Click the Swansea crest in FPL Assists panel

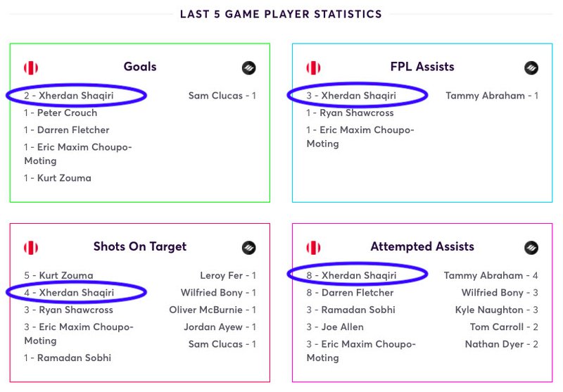(531, 68)
